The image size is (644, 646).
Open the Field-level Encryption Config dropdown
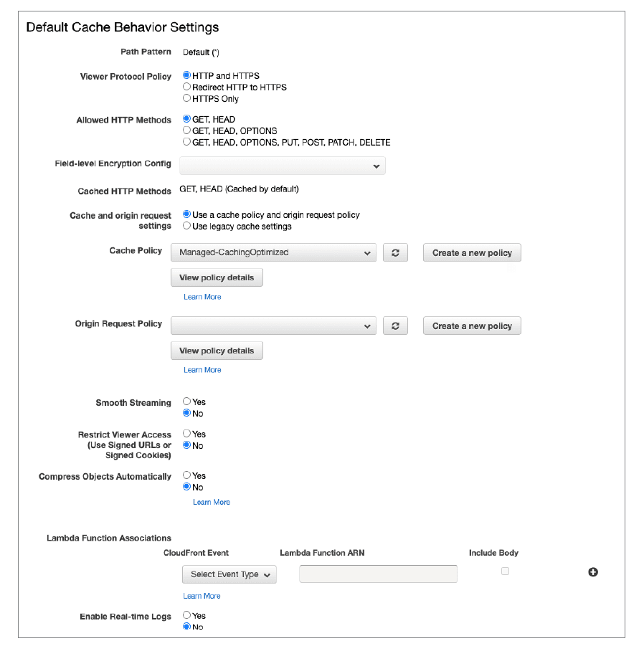(283, 166)
